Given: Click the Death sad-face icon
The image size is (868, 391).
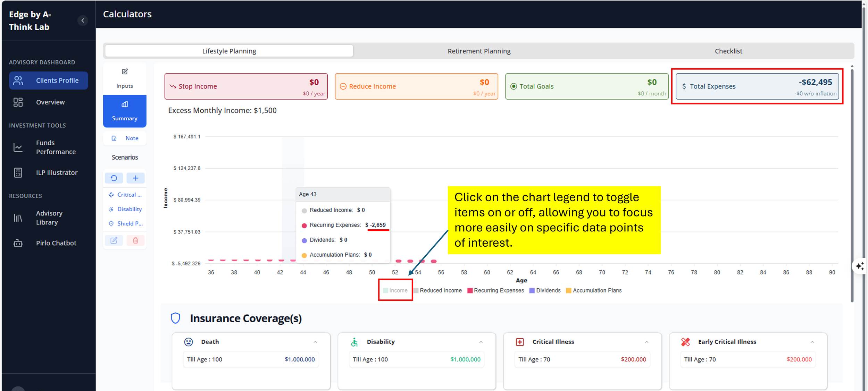Looking at the screenshot, I should (189, 342).
